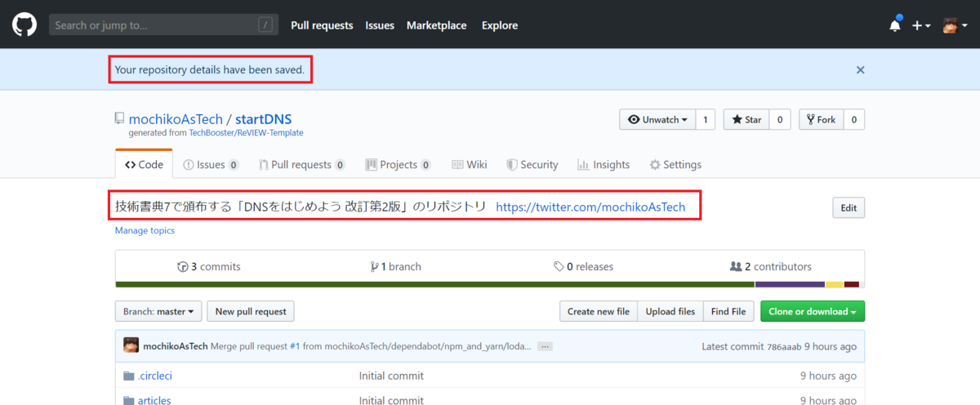Open the notifications bell
This screenshot has height=405, width=980.
[895, 24]
